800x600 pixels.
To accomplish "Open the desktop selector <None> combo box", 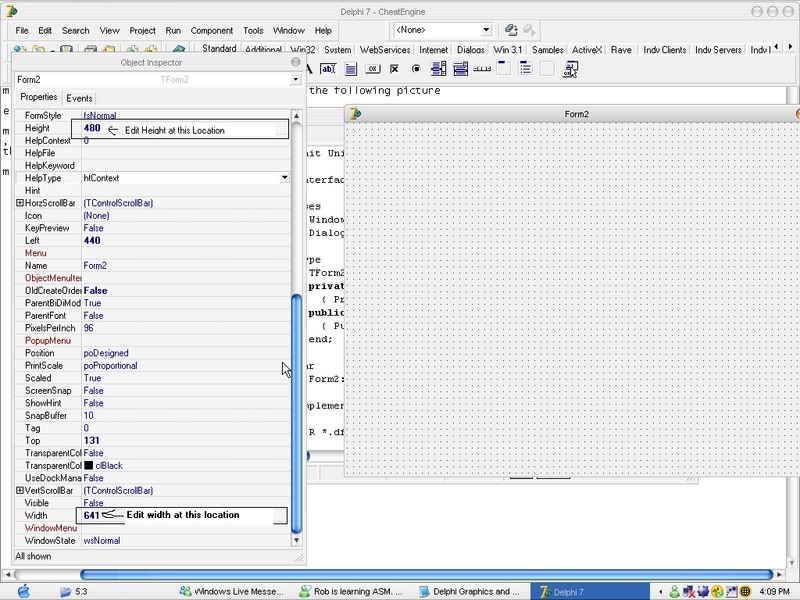I will click(x=486, y=30).
